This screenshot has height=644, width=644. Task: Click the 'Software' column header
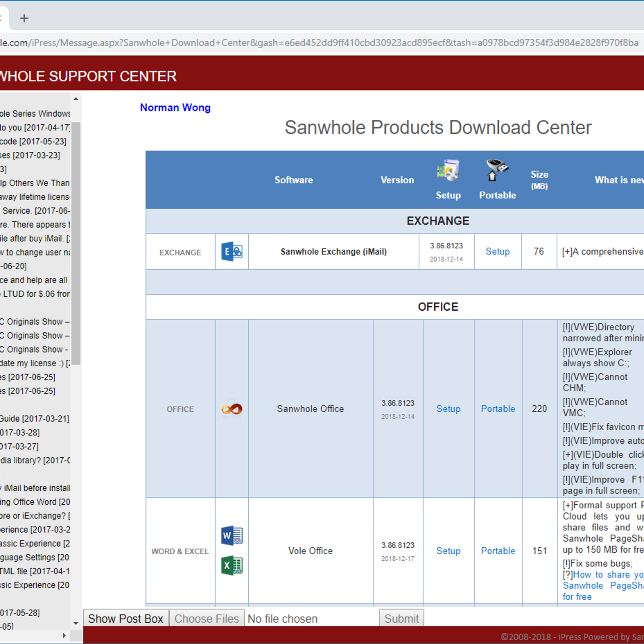[293, 180]
